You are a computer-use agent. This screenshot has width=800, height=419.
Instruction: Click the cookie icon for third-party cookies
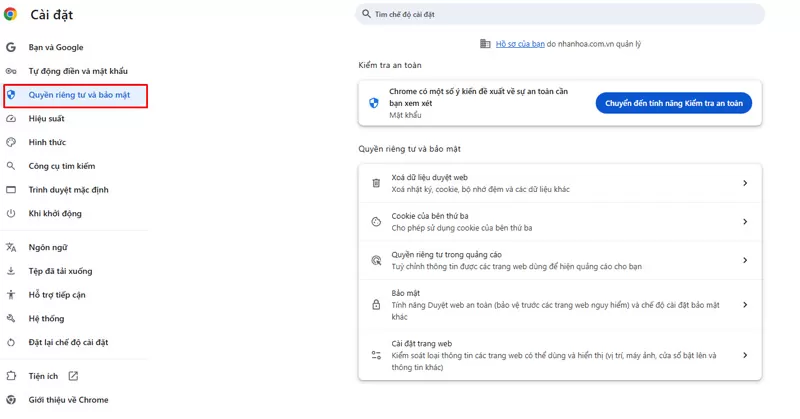[376, 222]
